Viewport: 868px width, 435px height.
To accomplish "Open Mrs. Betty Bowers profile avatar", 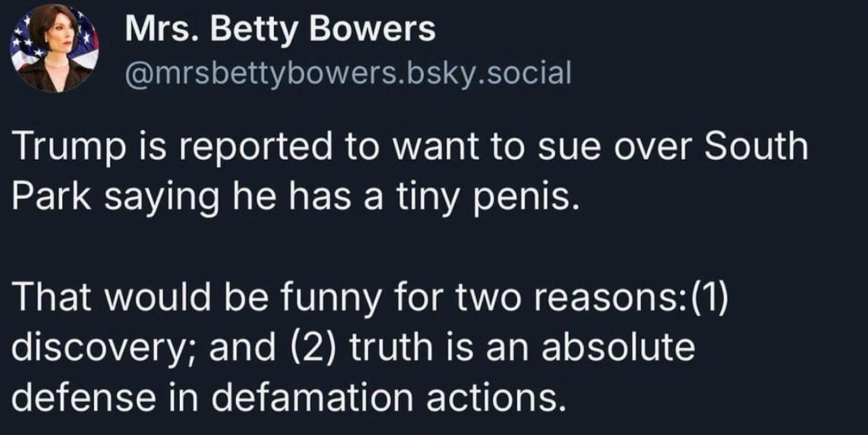I will click(55, 47).
